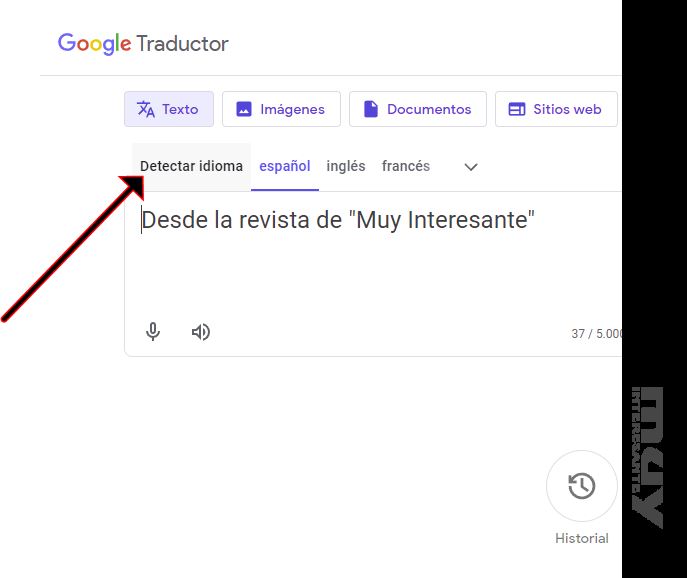Image resolution: width=687 pixels, height=578 pixels.
Task: Click the 'Sitios web' text label
Action: (567, 109)
